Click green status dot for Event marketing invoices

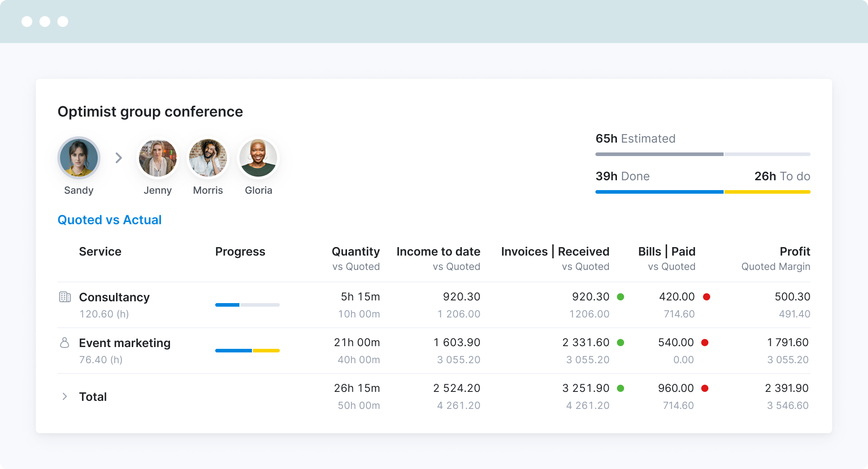tap(621, 343)
